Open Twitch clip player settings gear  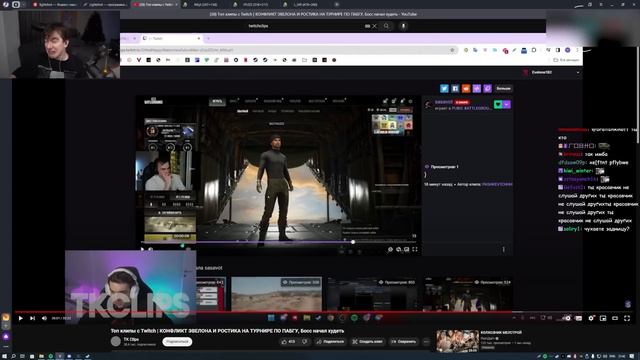390,249
